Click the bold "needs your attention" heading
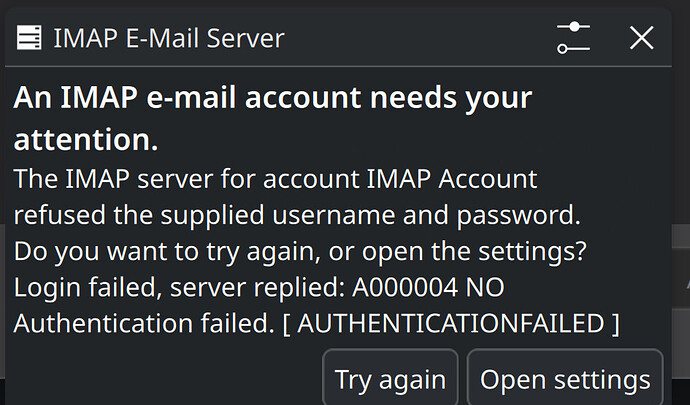Viewport: 690px width, 405px height. [272, 98]
